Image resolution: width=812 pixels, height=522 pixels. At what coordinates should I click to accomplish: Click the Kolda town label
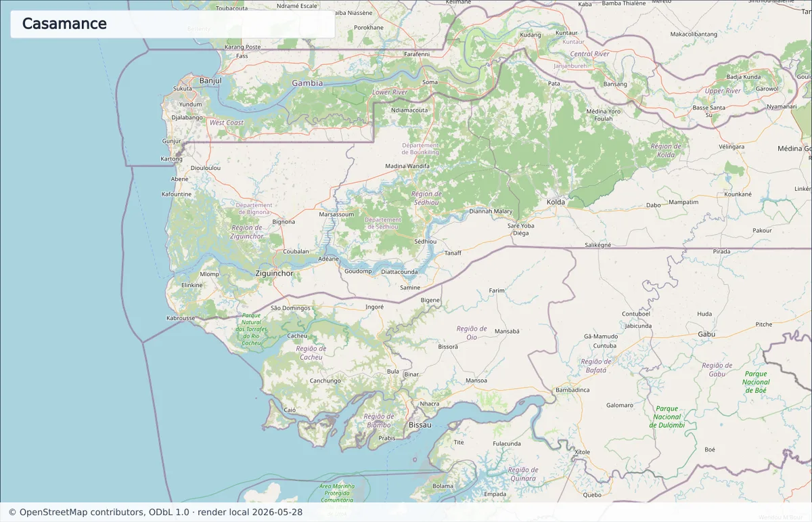click(556, 202)
